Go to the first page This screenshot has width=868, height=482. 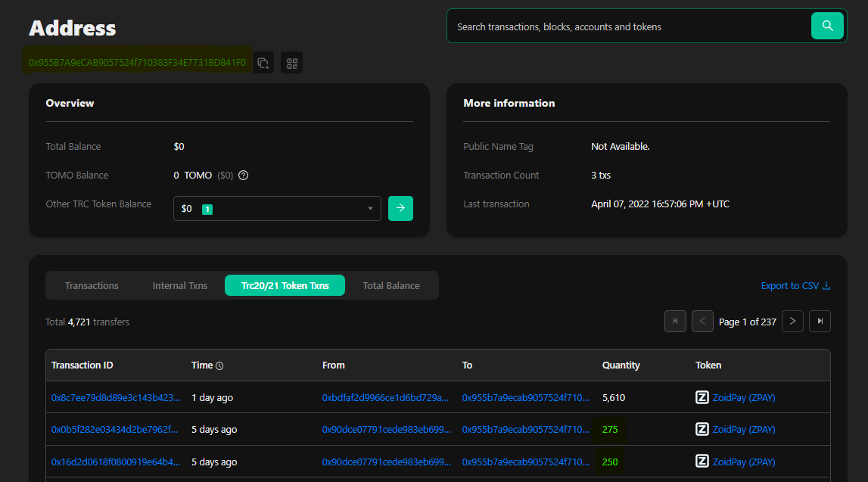(x=675, y=322)
